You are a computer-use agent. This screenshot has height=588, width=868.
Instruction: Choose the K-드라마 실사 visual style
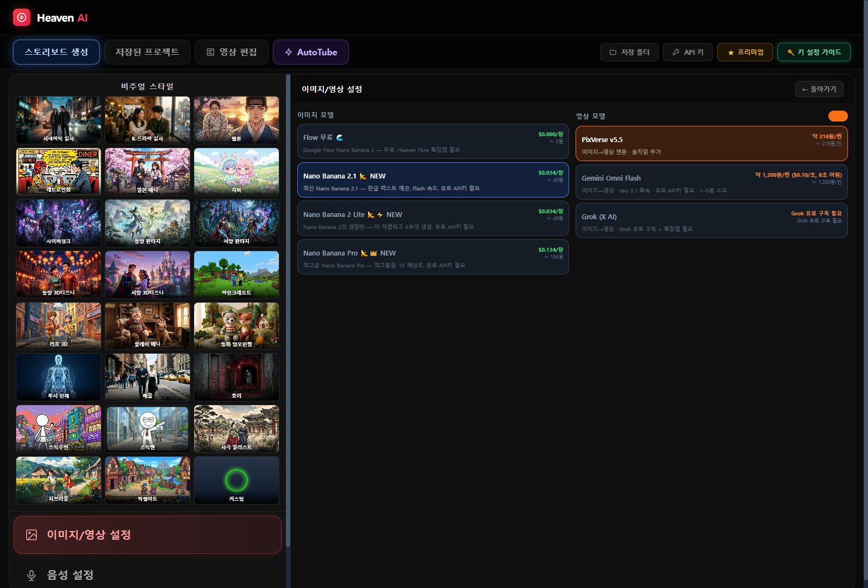(148, 120)
